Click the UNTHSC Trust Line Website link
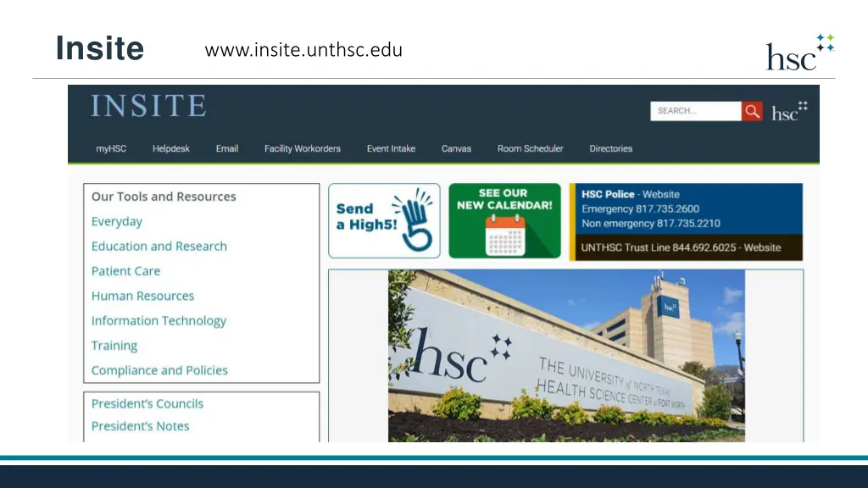This screenshot has width=868, height=488. 762,248
